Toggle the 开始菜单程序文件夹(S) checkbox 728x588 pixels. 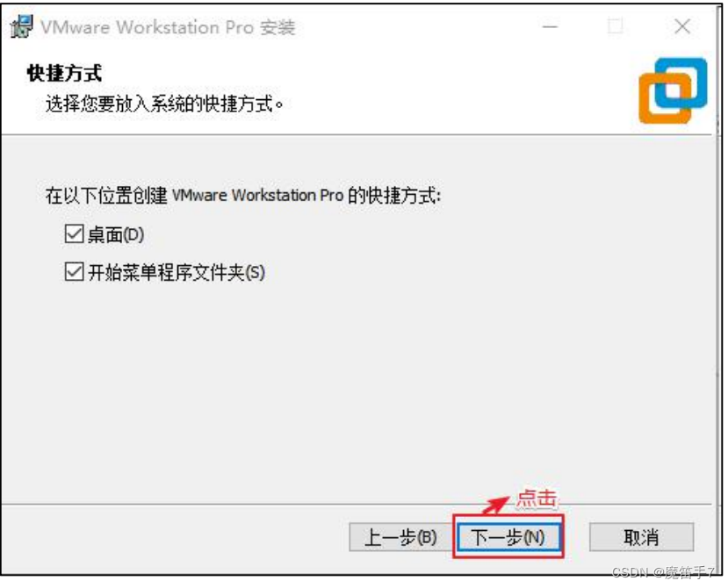pos(74,271)
